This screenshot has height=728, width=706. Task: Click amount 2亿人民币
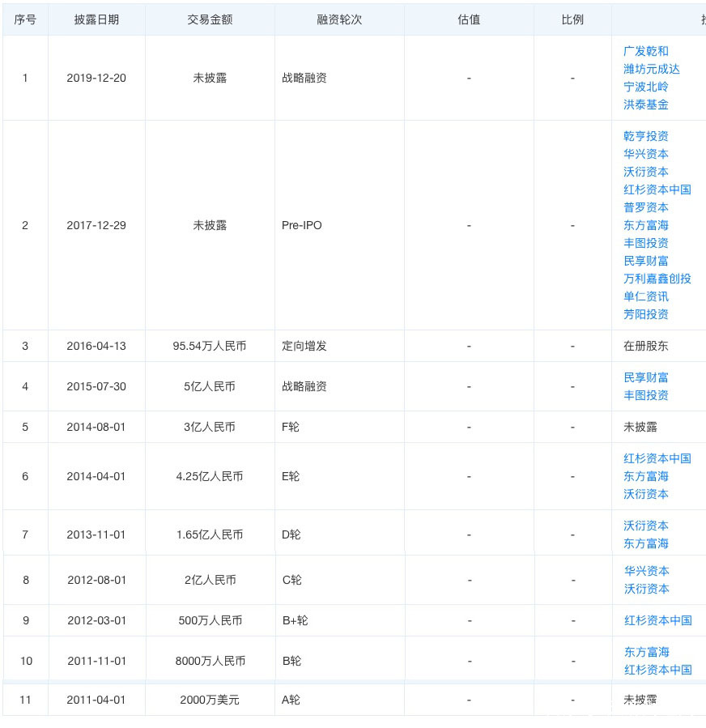pos(211,580)
